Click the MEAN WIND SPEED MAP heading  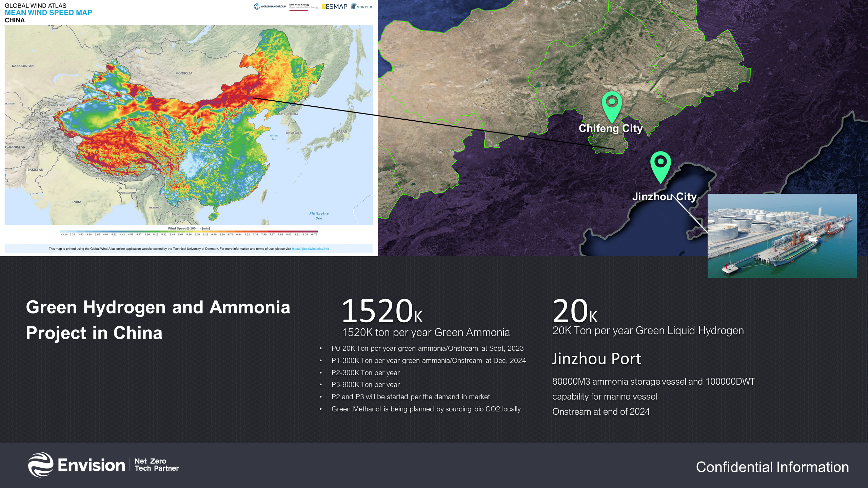point(48,13)
